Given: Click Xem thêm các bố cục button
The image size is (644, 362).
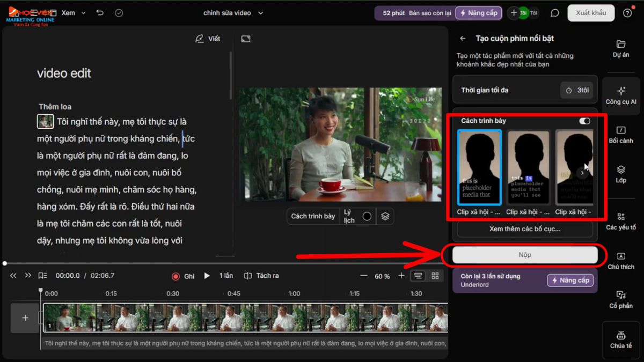Looking at the screenshot, I should point(525,229).
